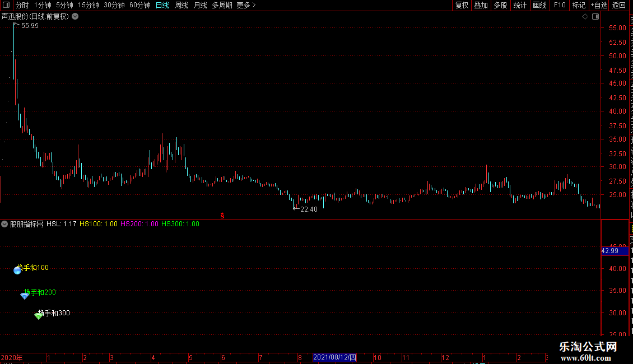Viewport: 633px width, 364px height.
Task: Open dropdown beside 声迅股份 chart title
Action: pyautogui.click(x=75, y=17)
